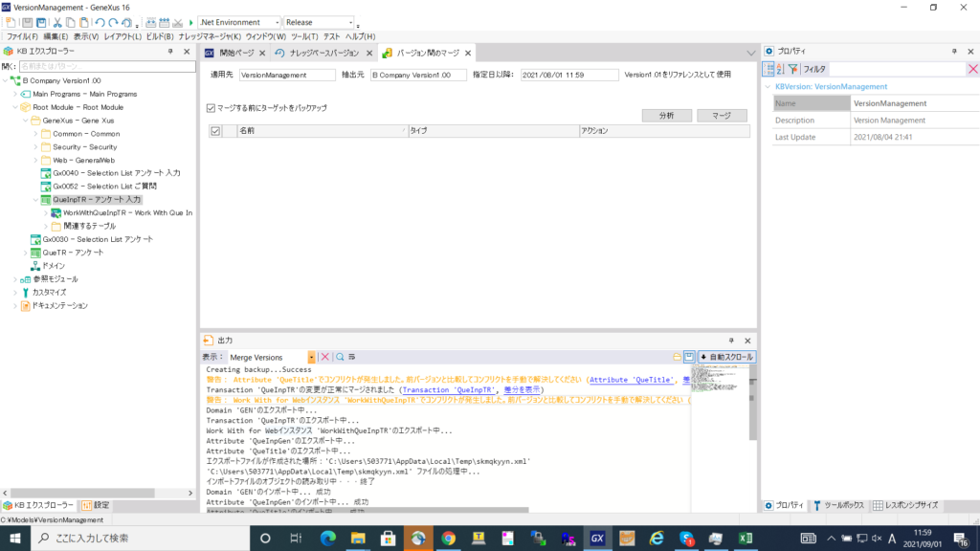Expand the Common folder node

[x=35, y=134]
